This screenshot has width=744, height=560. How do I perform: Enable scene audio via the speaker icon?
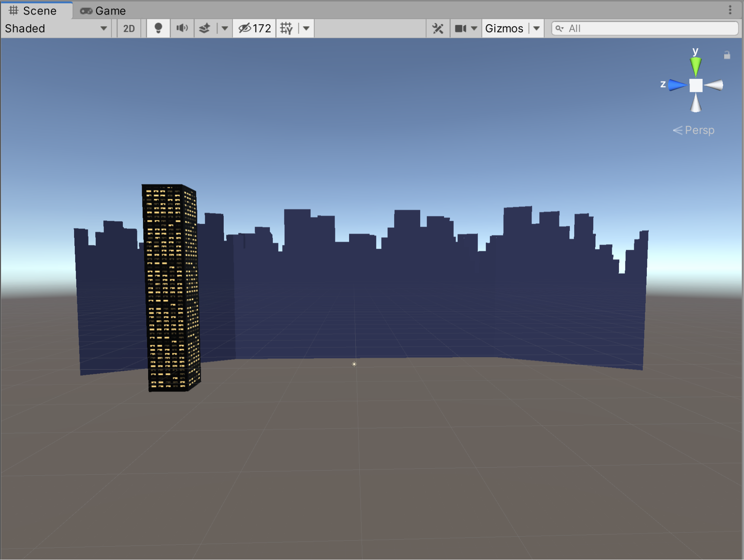point(182,28)
